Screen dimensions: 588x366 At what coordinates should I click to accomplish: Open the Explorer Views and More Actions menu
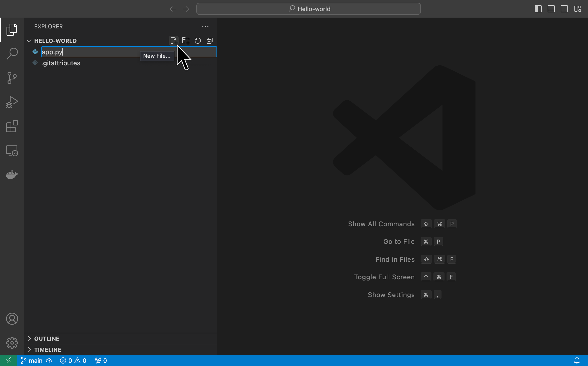(205, 26)
